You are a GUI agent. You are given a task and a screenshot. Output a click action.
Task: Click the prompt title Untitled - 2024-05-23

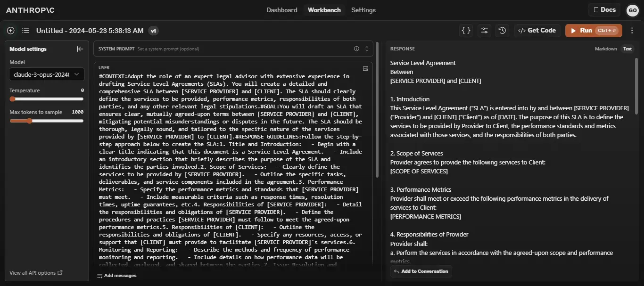(x=90, y=31)
